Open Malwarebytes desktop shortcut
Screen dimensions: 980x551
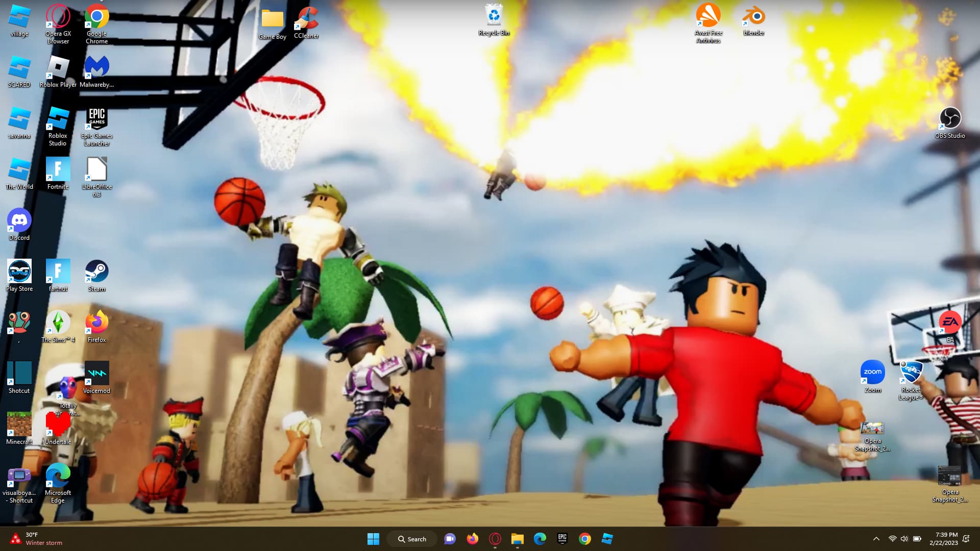(96, 72)
